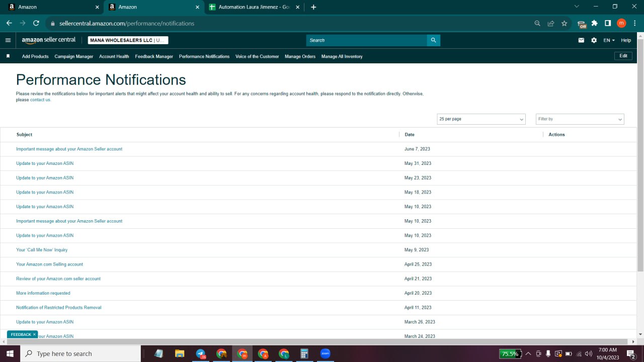Open Campaign Manager in the nav bar
This screenshot has height=362, width=644.
click(x=74, y=56)
